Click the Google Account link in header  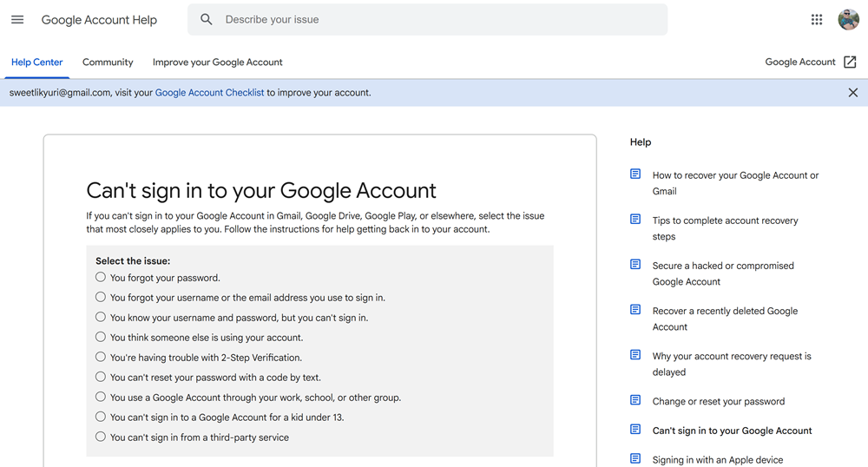tap(800, 62)
